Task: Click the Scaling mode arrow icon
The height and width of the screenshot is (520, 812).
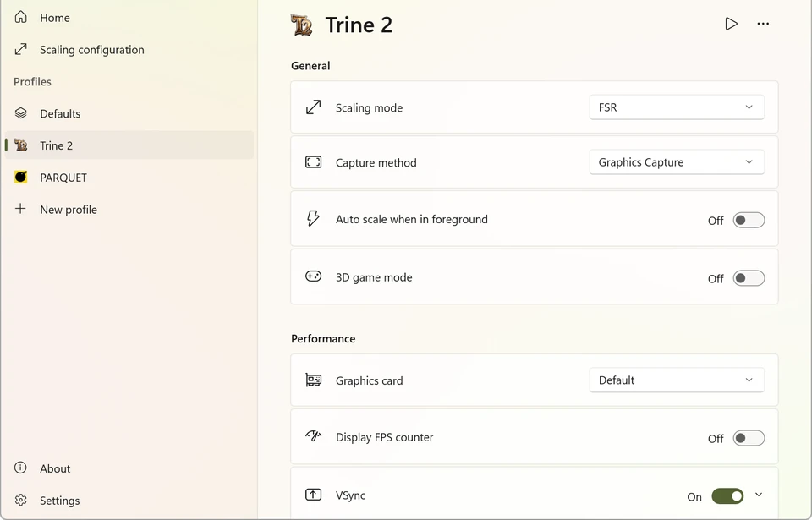Action: 313,107
